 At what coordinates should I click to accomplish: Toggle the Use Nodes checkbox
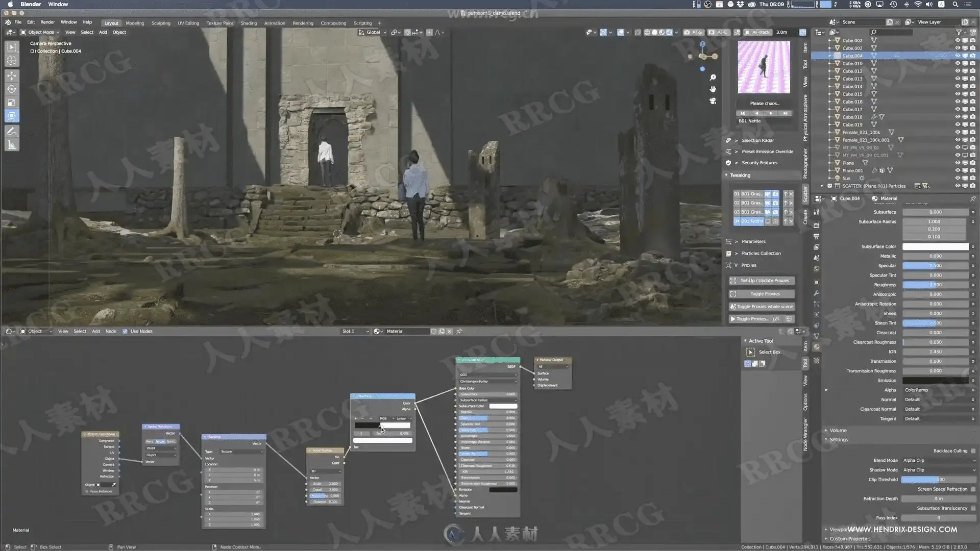pyautogui.click(x=125, y=331)
